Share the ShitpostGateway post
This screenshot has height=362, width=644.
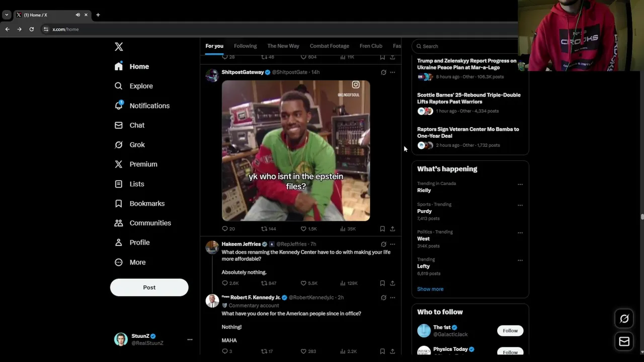(x=392, y=229)
